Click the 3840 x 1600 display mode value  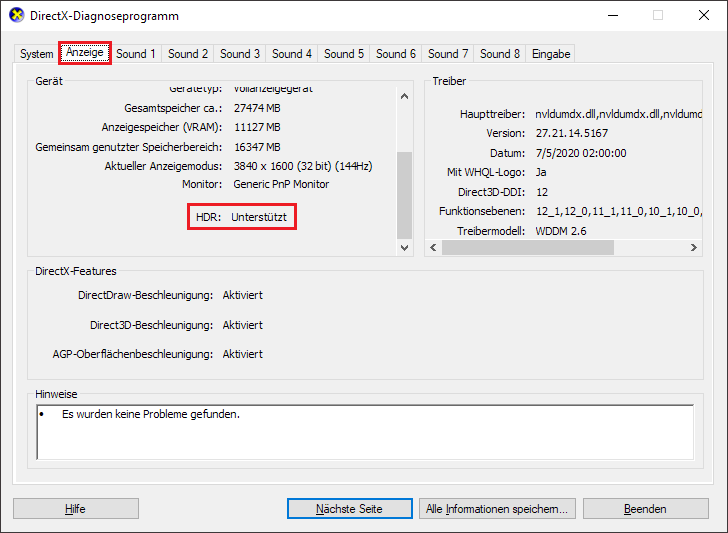[303, 166]
